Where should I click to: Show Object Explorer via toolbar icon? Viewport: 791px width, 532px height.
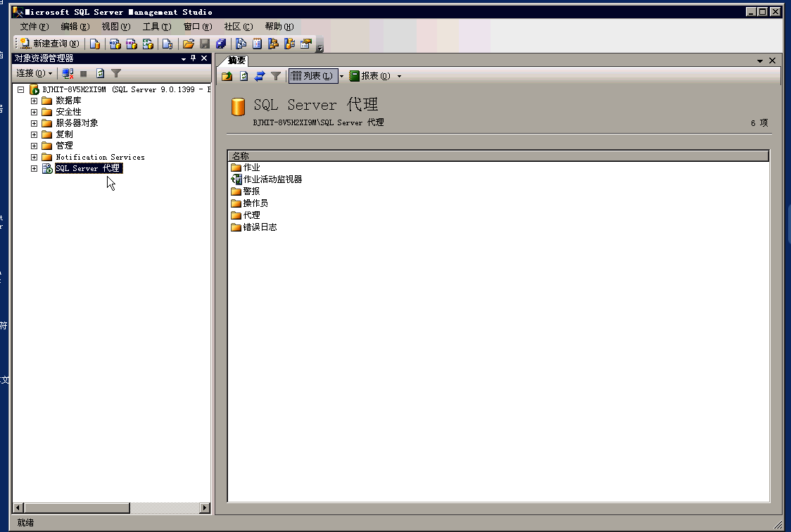pos(273,44)
